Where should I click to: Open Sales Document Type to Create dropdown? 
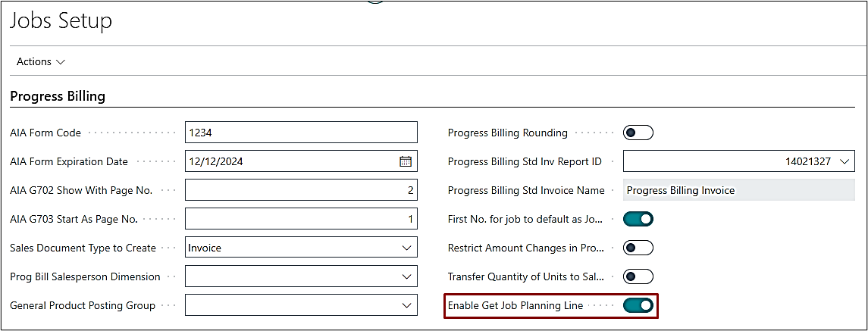pos(407,248)
